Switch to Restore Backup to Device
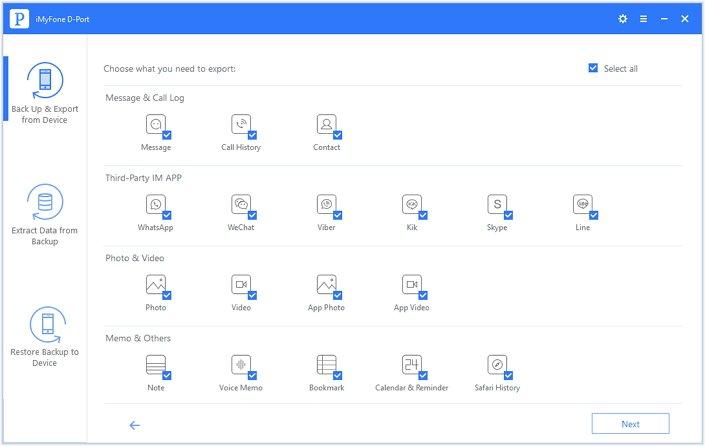This screenshot has width=705, height=446. pos(45,337)
